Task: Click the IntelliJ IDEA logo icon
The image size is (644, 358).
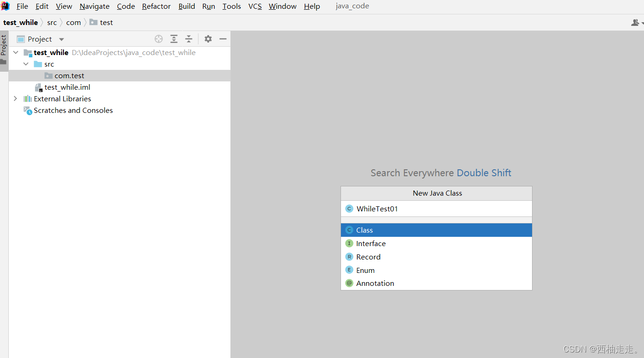Action: click(x=5, y=6)
